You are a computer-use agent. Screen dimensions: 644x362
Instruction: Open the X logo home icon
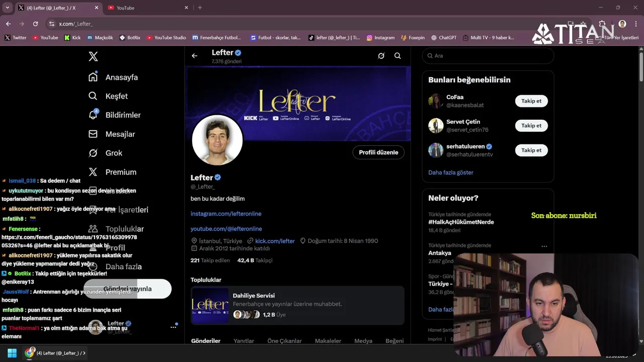point(93,56)
